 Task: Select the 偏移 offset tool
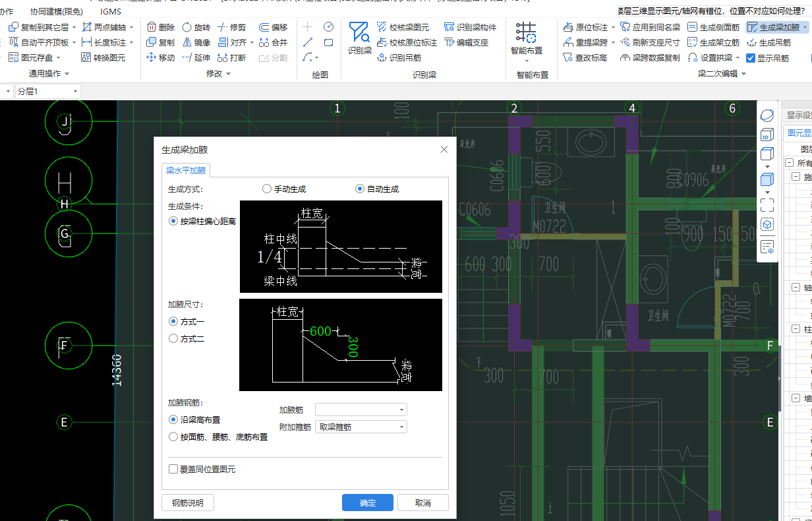click(x=273, y=27)
